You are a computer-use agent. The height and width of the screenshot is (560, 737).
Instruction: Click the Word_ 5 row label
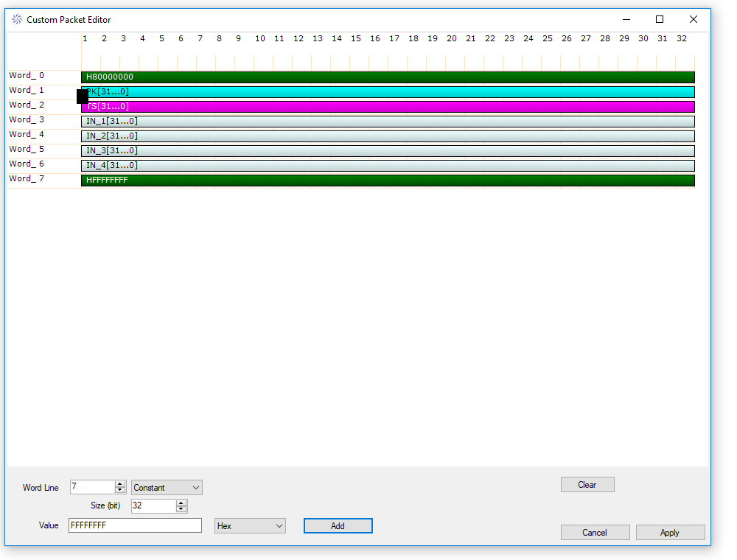coord(27,149)
